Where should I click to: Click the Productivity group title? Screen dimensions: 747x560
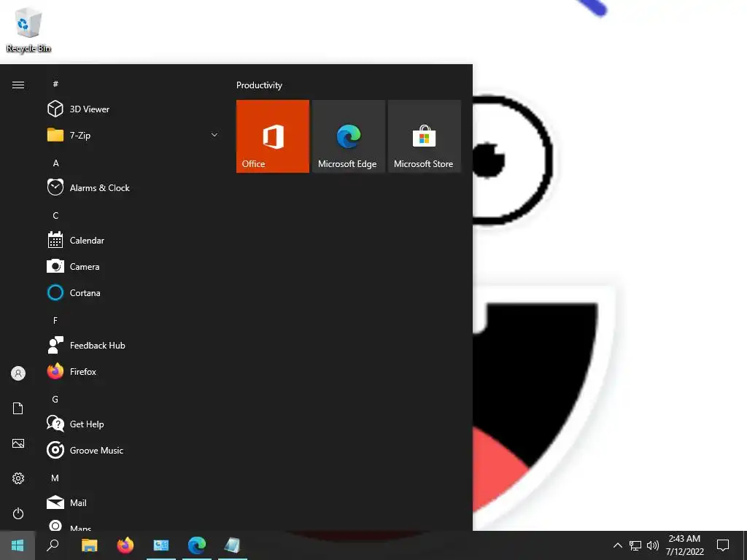(x=259, y=85)
